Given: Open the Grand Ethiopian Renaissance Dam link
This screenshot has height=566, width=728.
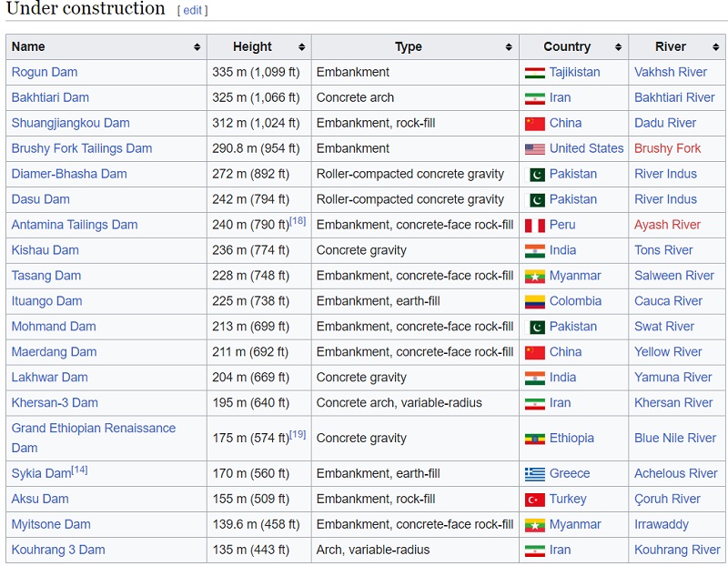Looking at the screenshot, I should pos(93,429).
